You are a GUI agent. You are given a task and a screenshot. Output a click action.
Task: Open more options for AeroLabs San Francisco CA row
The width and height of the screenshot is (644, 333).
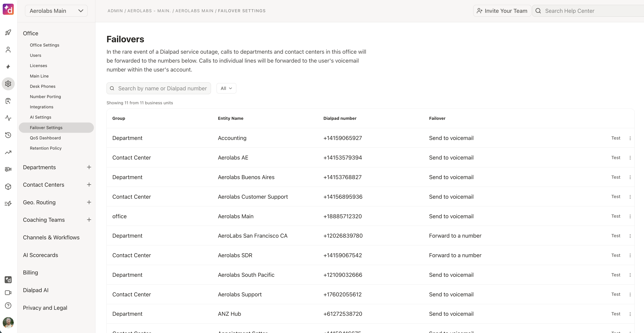click(x=630, y=236)
